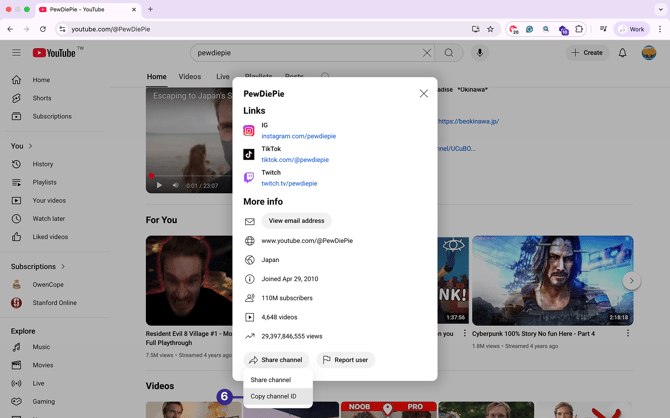Bookmark this page with the star icon
The image size is (670, 418).
coord(490,29)
